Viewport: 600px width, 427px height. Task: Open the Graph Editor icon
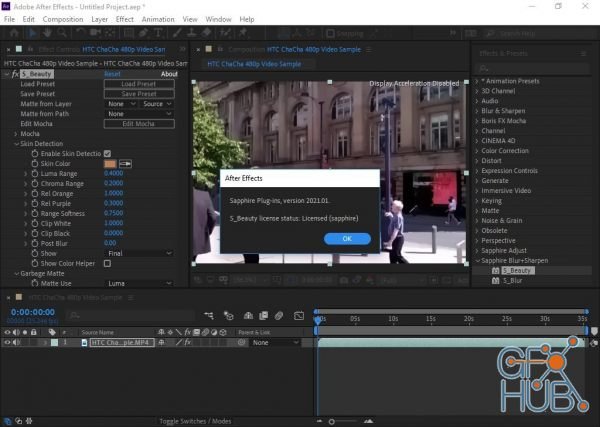(x=299, y=316)
